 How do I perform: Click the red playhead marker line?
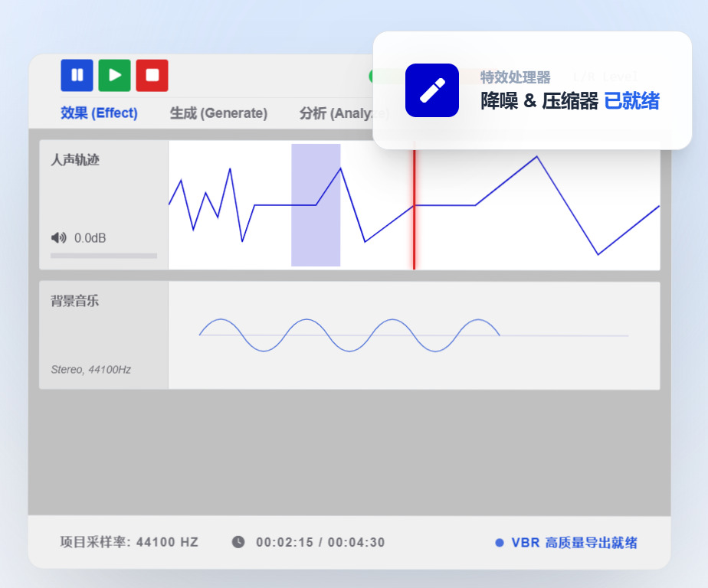(414, 209)
